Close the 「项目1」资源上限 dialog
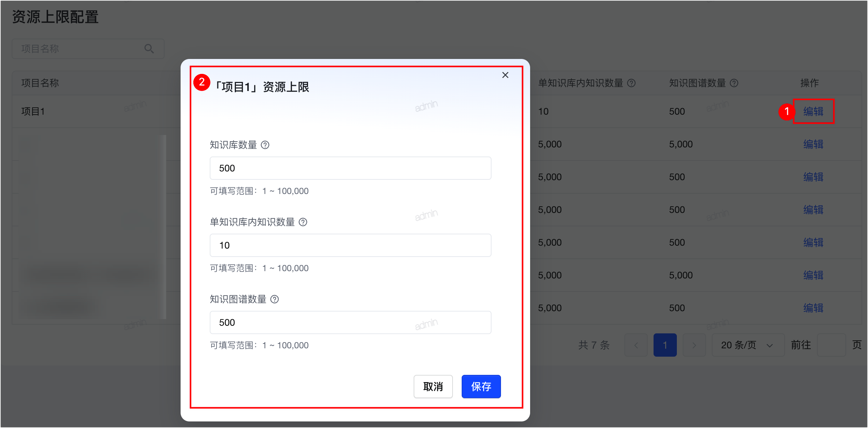 pyautogui.click(x=505, y=75)
